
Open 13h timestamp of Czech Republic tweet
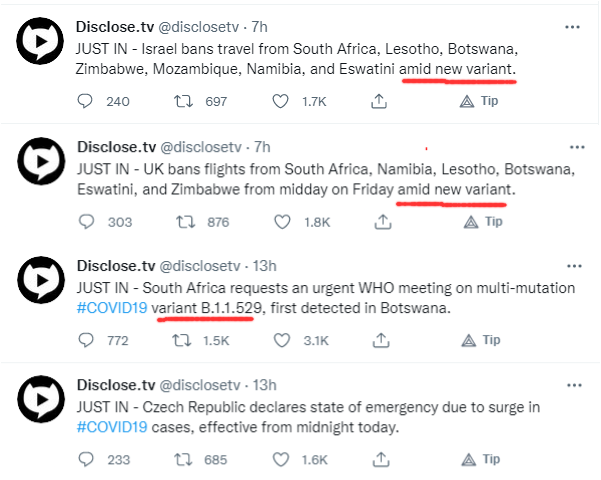[264, 385]
